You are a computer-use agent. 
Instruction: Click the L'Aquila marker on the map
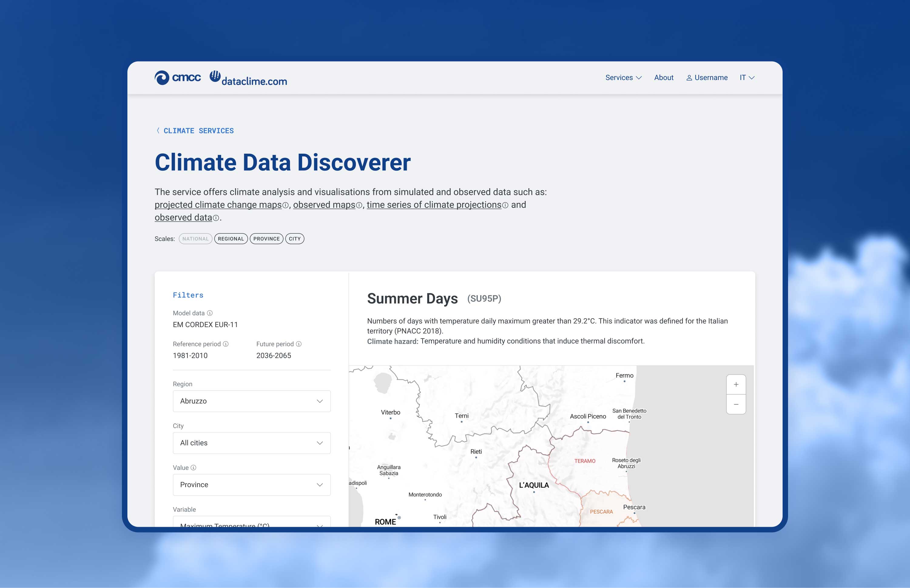click(534, 493)
